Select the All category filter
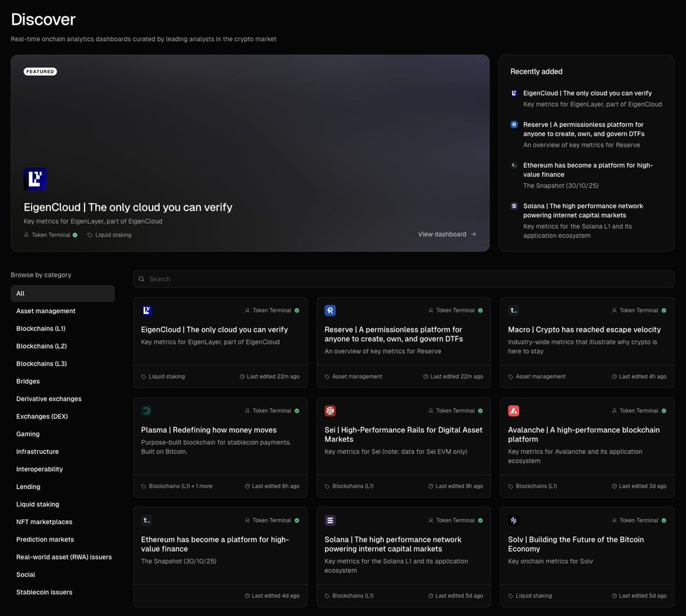Image resolution: width=686 pixels, height=616 pixels. pos(63,294)
